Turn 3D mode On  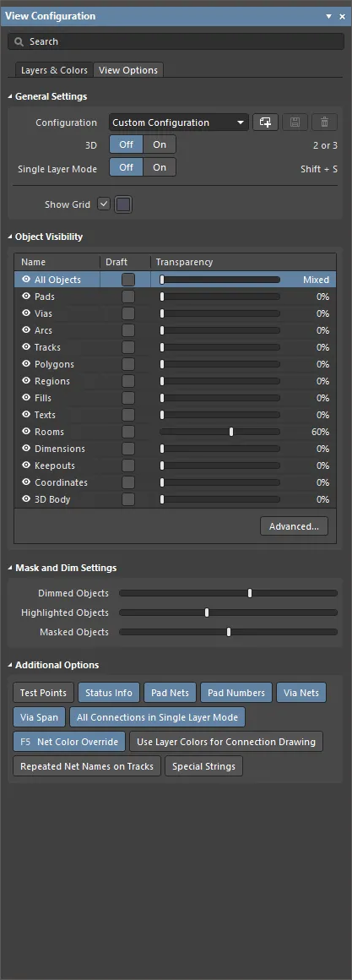(160, 144)
